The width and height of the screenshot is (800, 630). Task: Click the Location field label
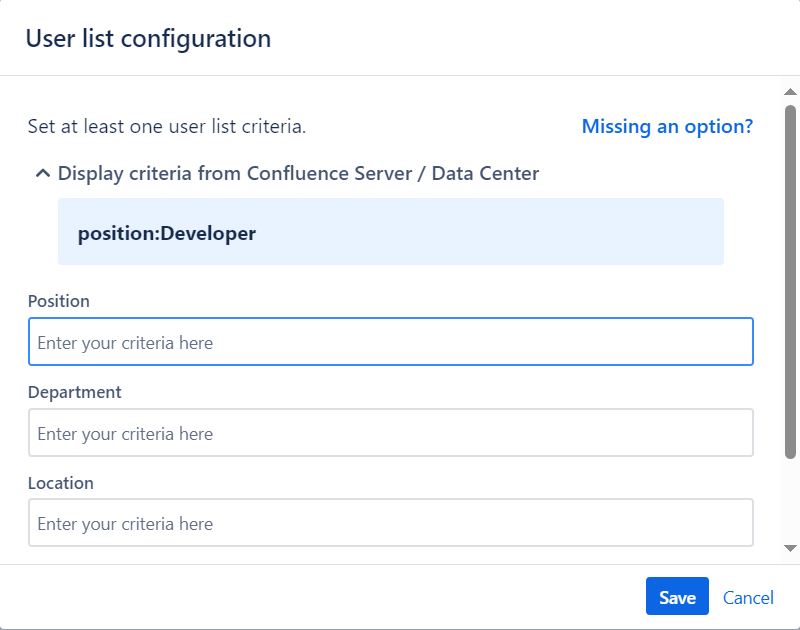pos(61,483)
